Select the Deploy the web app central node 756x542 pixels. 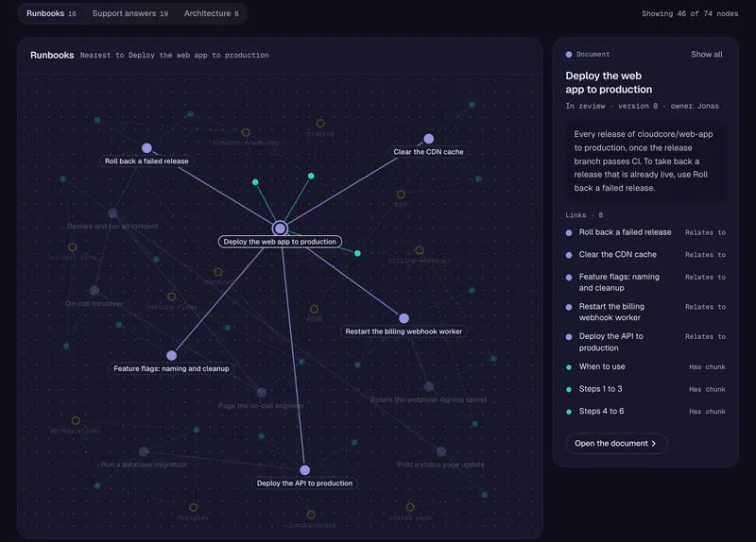pyautogui.click(x=280, y=229)
